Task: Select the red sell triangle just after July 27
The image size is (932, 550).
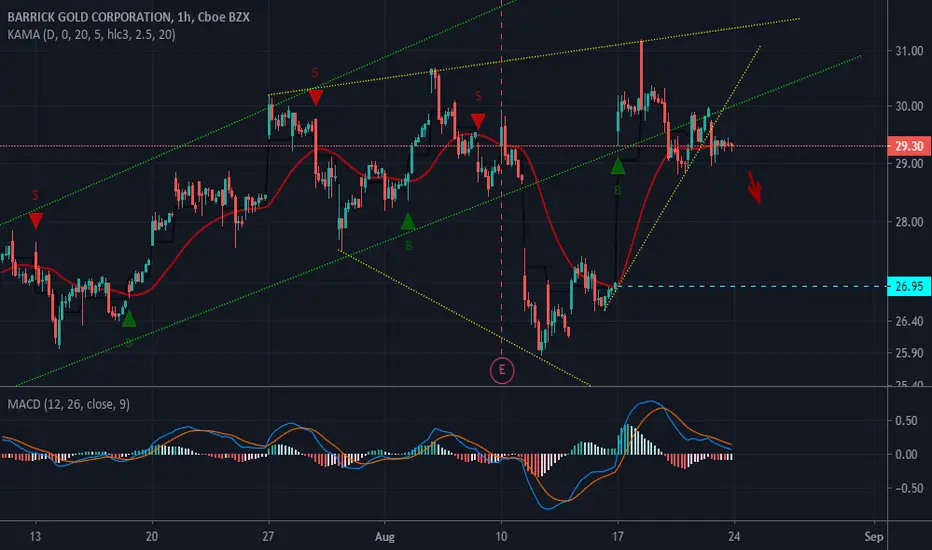Action: click(316, 98)
